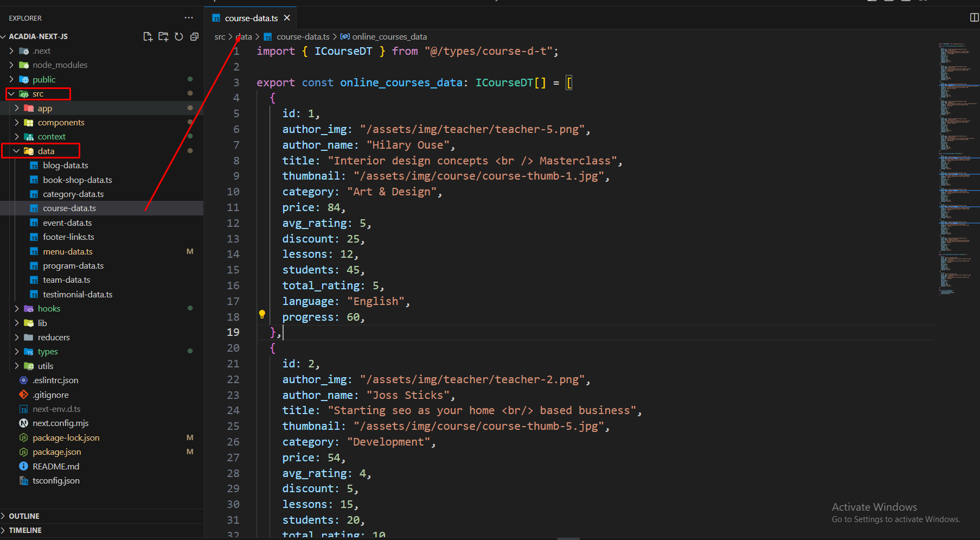Expand the components folder

17,122
